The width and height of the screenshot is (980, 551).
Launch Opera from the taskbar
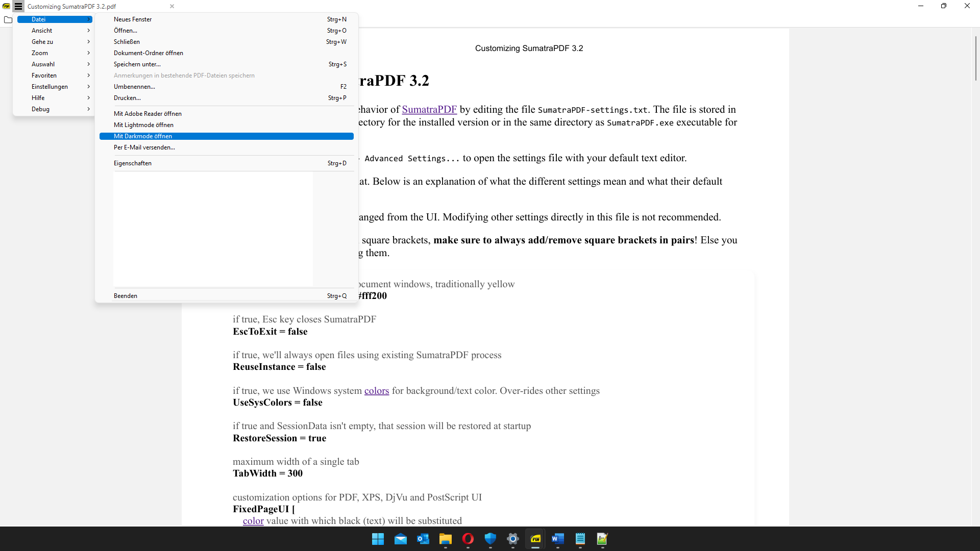[x=468, y=539]
